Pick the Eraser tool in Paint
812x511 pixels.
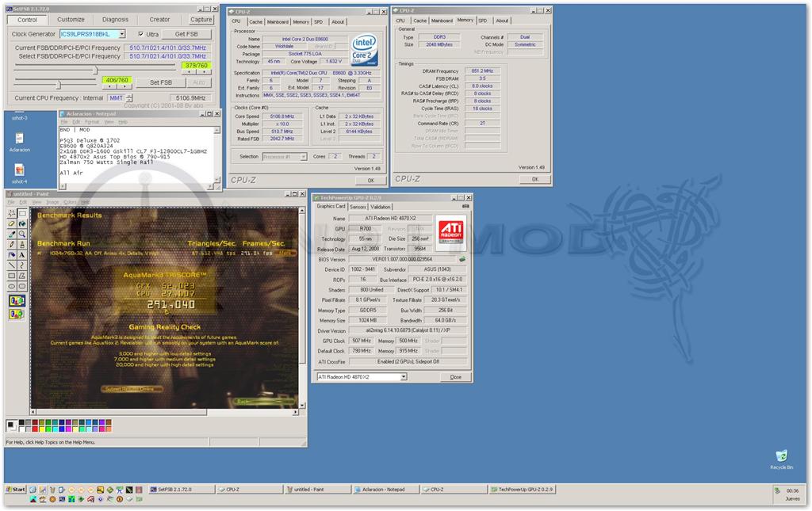[11, 223]
